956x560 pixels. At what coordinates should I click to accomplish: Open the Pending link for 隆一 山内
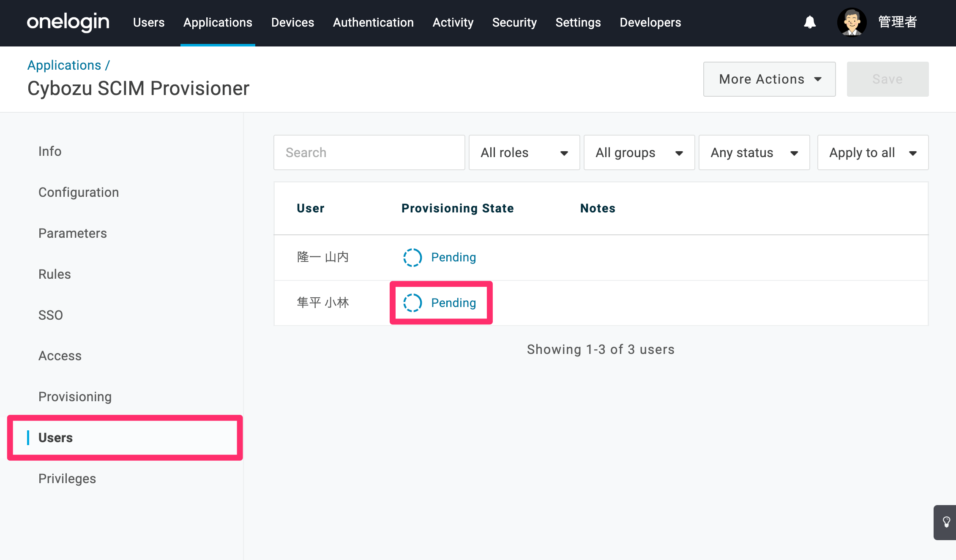point(453,257)
